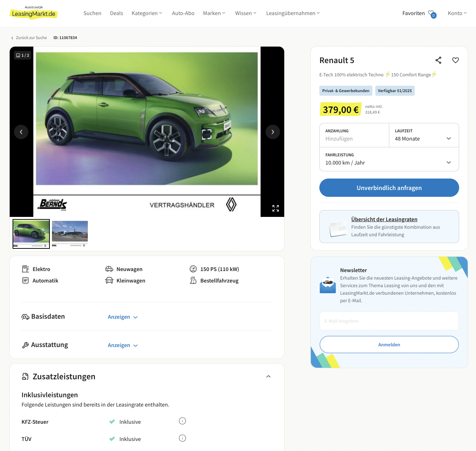Open the Wissen menu

246,13
